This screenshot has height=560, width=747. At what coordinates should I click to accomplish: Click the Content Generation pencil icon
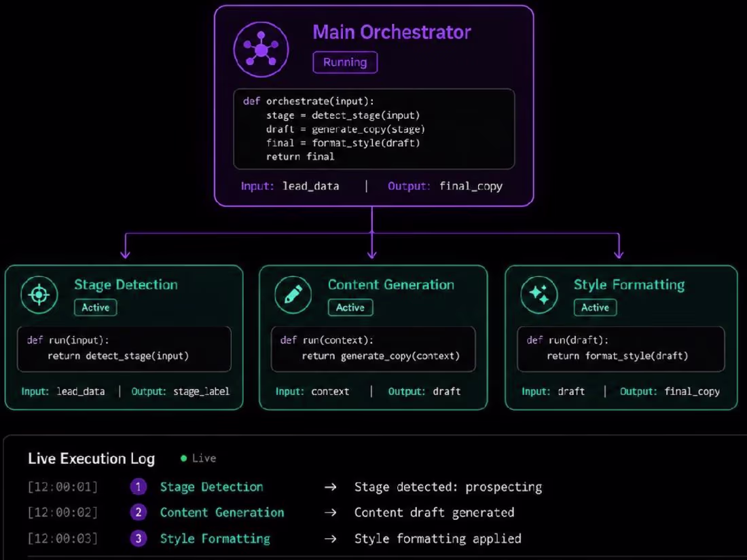[293, 295]
